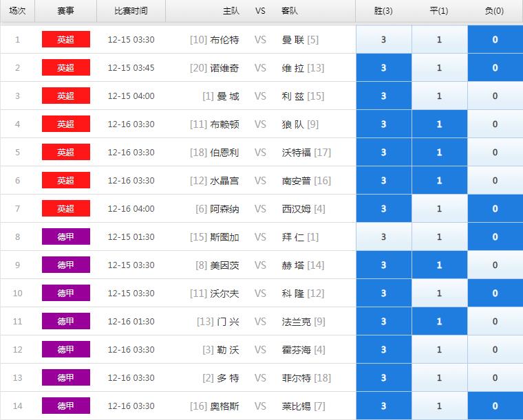The height and width of the screenshot is (420, 523).
Task: Click the 平(1) column header
Action: (x=439, y=11)
